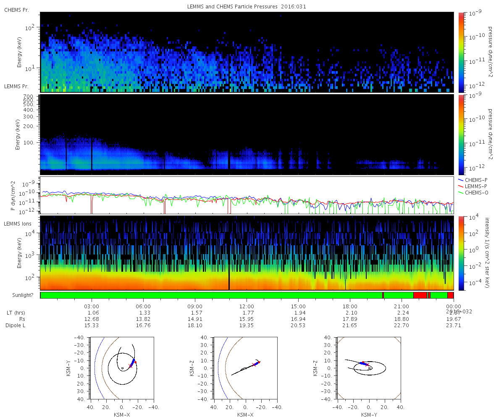Click the 'P dyn/cm^2' y-axis label

(x=13, y=195)
